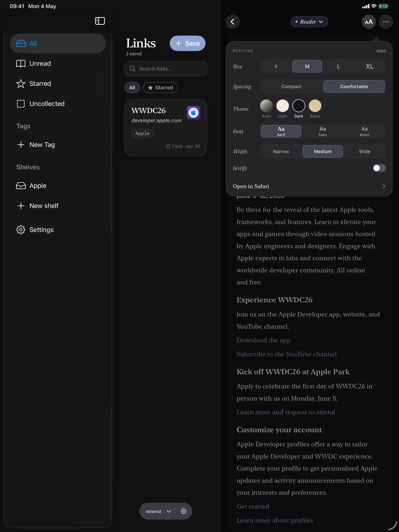The image size is (399, 532).
Task: Open sort settings gear in bottom pill
Action: pos(183,511)
